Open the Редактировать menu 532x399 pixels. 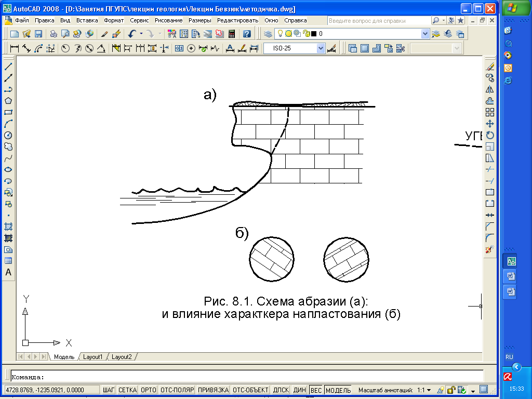click(237, 20)
